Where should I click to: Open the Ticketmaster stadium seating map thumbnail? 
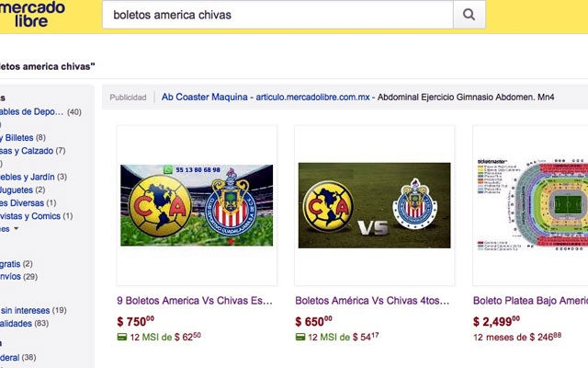coord(531,205)
